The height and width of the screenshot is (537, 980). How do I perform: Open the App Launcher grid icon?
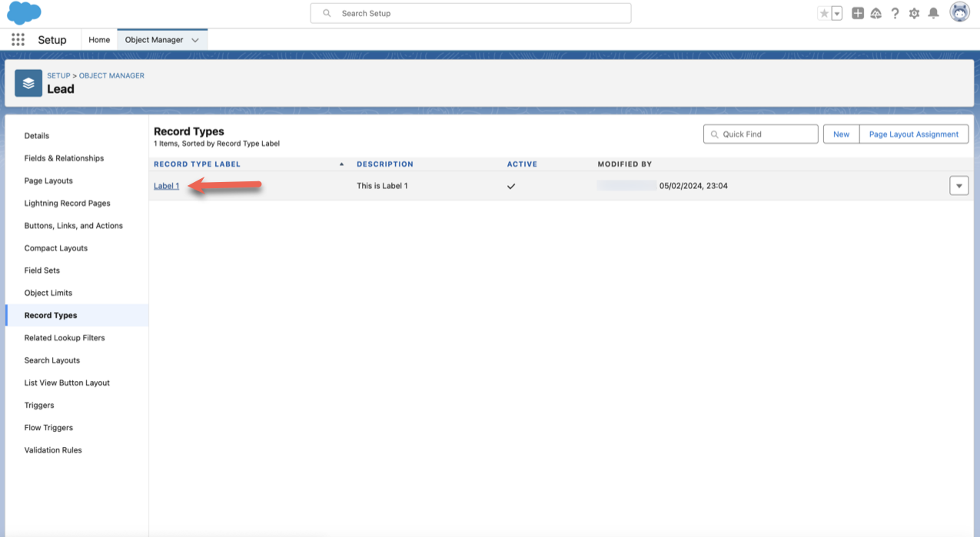click(x=18, y=40)
